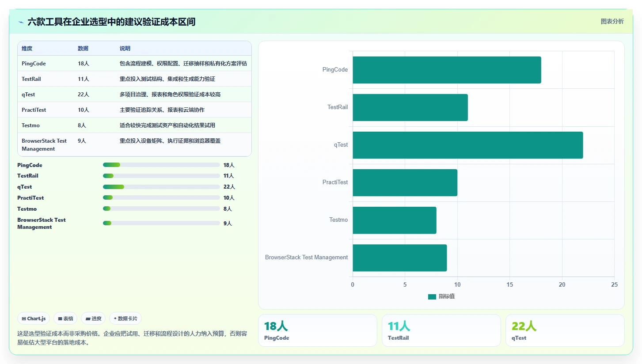Click the 维度 table column header
The image size is (642, 364).
[x=27, y=49]
